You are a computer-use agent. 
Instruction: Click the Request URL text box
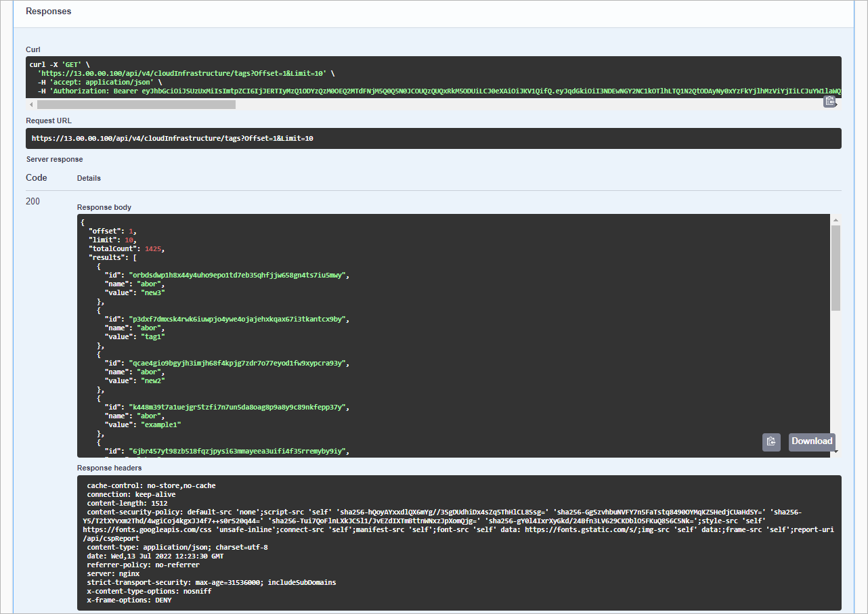433,138
